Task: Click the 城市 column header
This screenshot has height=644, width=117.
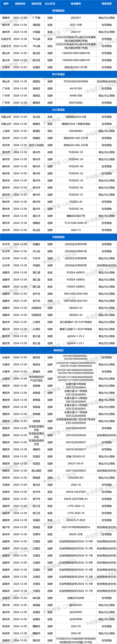Action: pyautogui.click(x=6, y=4)
